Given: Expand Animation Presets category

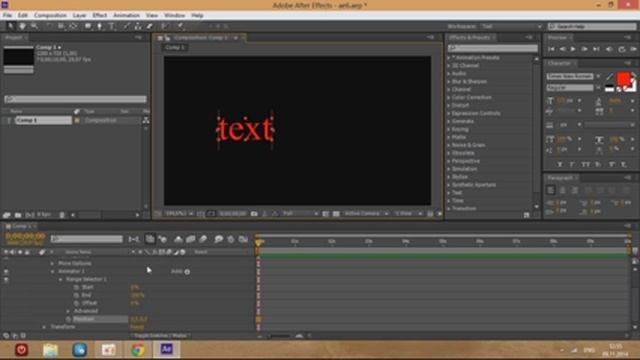Looking at the screenshot, I should (449, 58).
